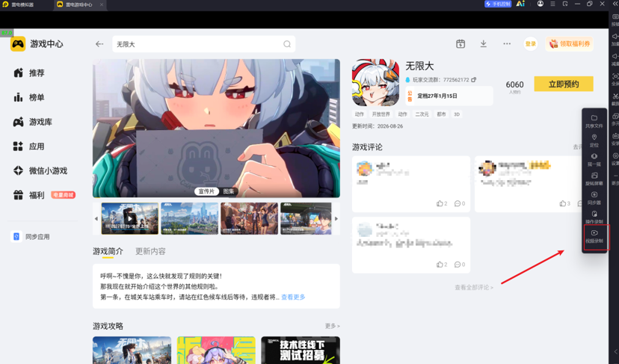
Task: Open 福利 benefits in the sidebar
Action: (x=30, y=195)
